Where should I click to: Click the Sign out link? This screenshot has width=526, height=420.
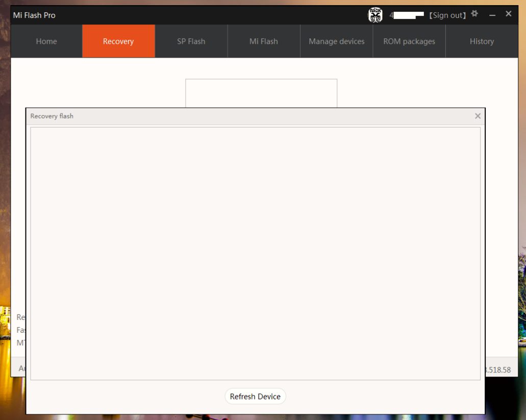pyautogui.click(x=447, y=15)
